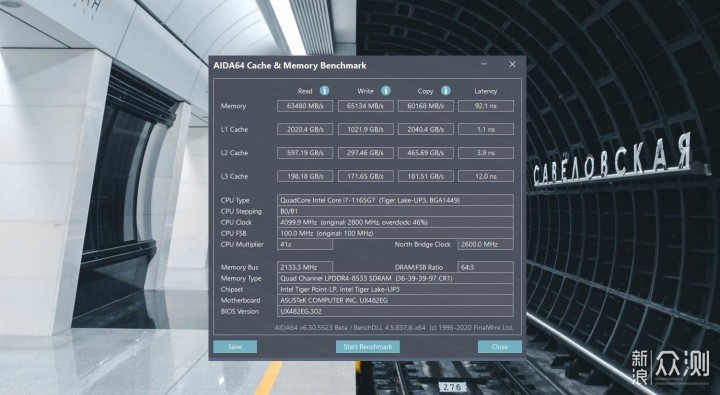Click the Read column info icon

(x=324, y=90)
